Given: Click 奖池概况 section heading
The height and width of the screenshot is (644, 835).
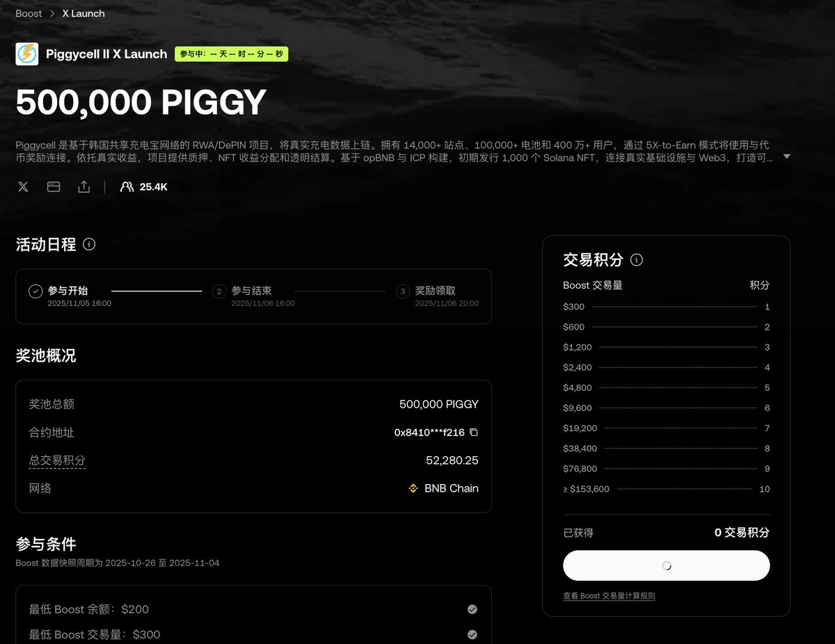Looking at the screenshot, I should coord(46,356).
